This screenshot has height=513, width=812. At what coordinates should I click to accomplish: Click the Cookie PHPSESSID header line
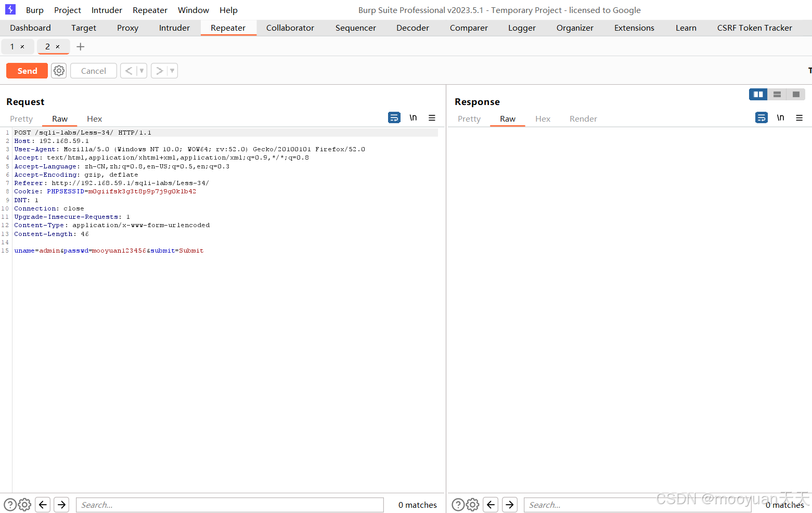click(105, 191)
